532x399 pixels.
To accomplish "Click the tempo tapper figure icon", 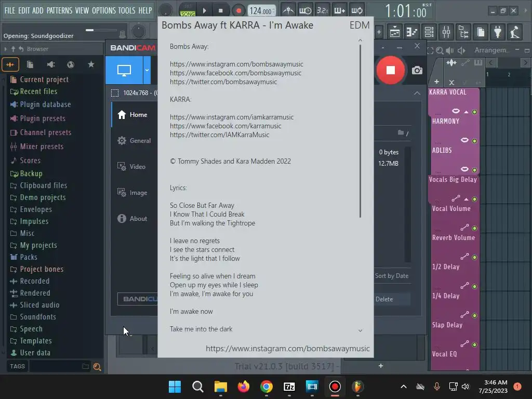I will (515, 32).
